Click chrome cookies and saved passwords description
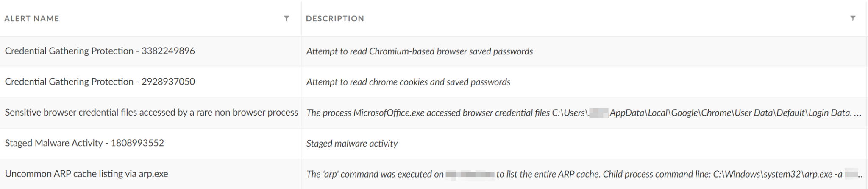The height and width of the screenshot is (189, 868). tap(408, 82)
